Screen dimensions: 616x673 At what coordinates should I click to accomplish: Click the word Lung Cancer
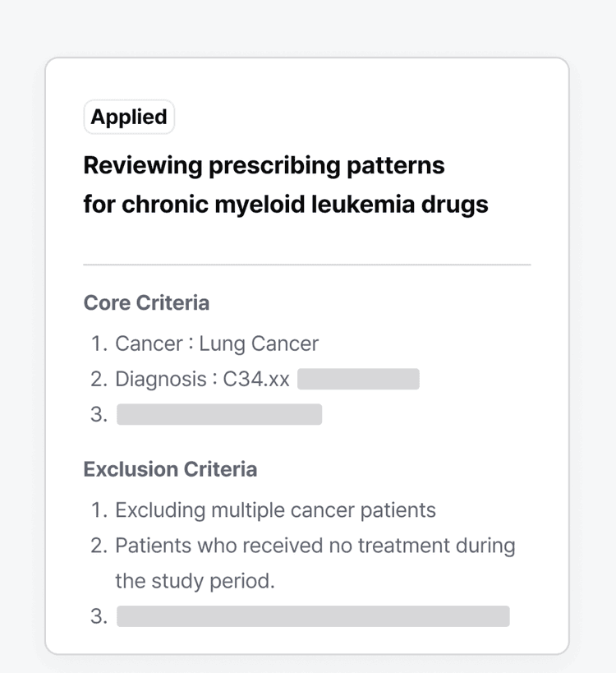[259, 343]
